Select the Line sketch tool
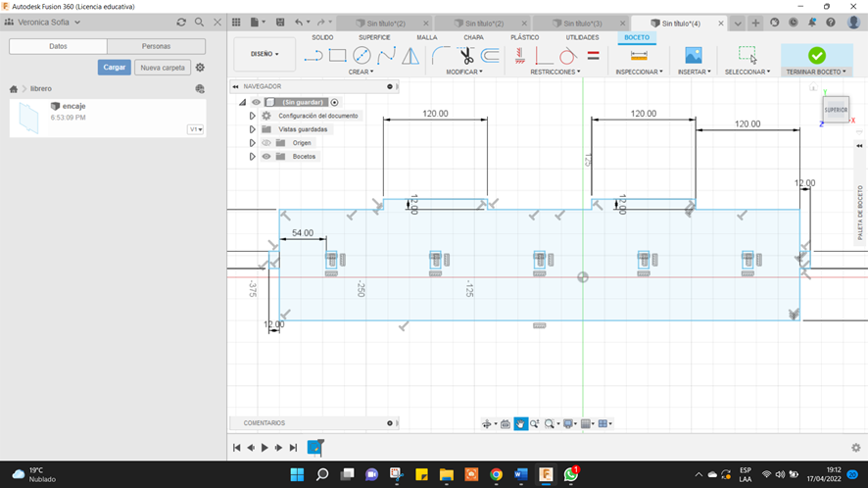Image resolution: width=868 pixels, height=488 pixels. (313, 56)
